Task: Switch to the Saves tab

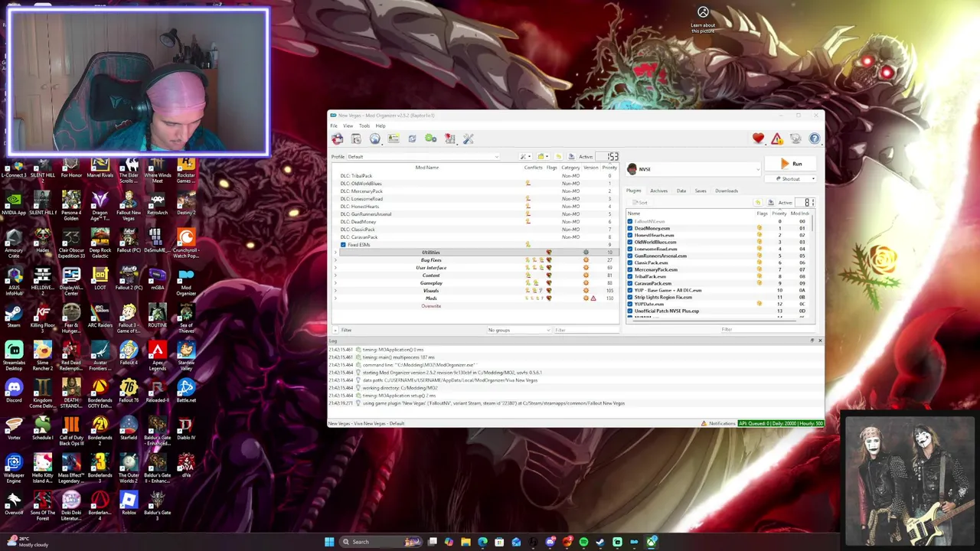Action: tap(701, 191)
